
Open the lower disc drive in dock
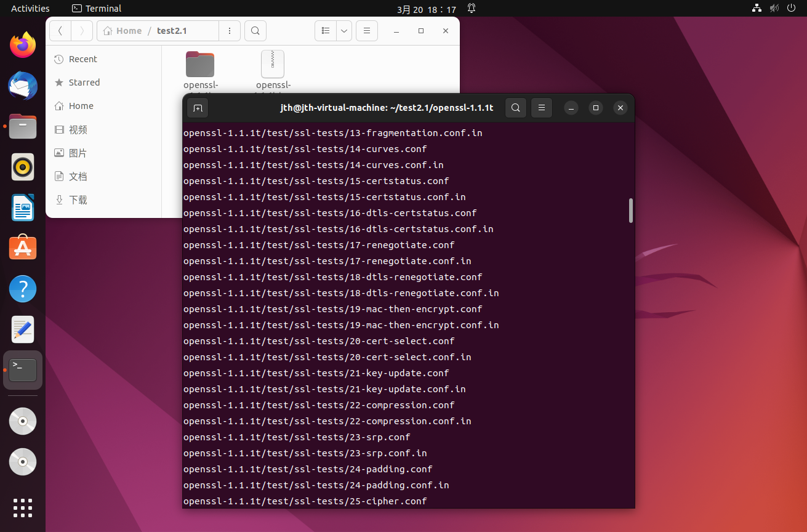coord(23,462)
